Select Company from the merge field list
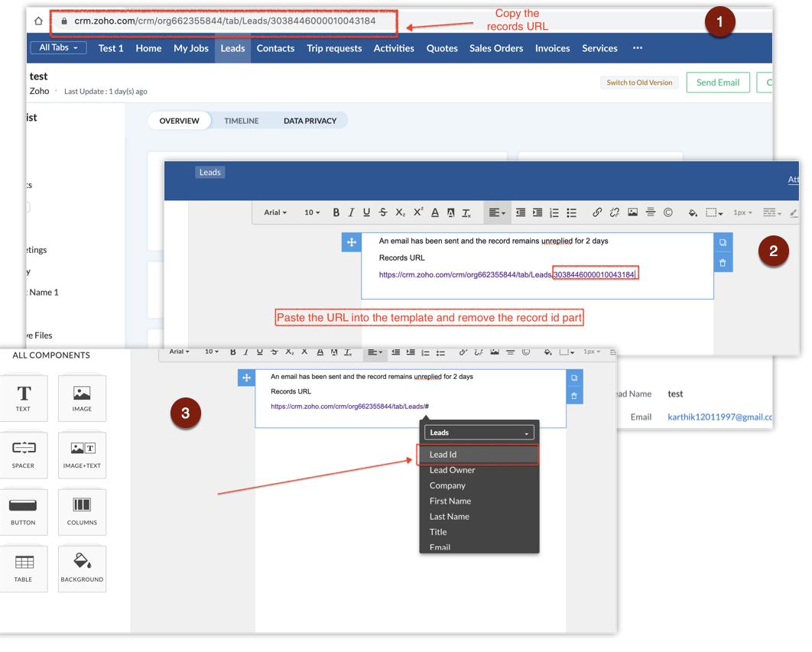Screen dimensions: 812x652 (478, 486)
